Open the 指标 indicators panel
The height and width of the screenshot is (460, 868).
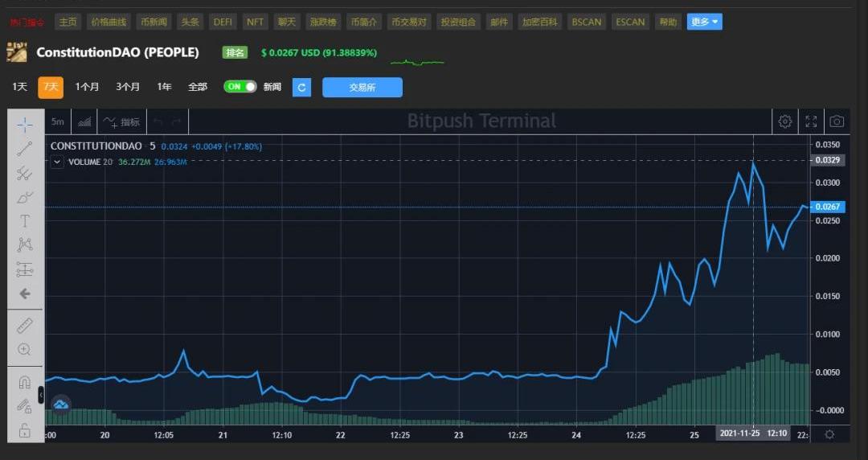[x=121, y=122]
